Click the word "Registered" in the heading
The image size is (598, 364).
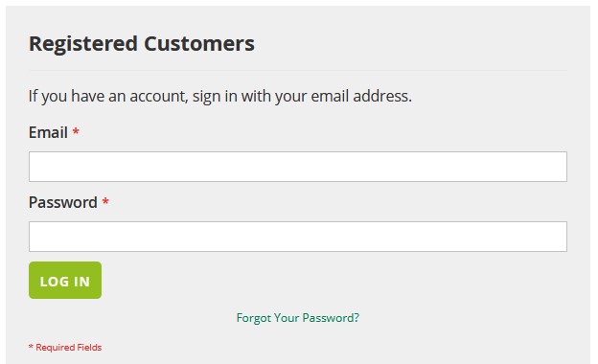(x=83, y=45)
